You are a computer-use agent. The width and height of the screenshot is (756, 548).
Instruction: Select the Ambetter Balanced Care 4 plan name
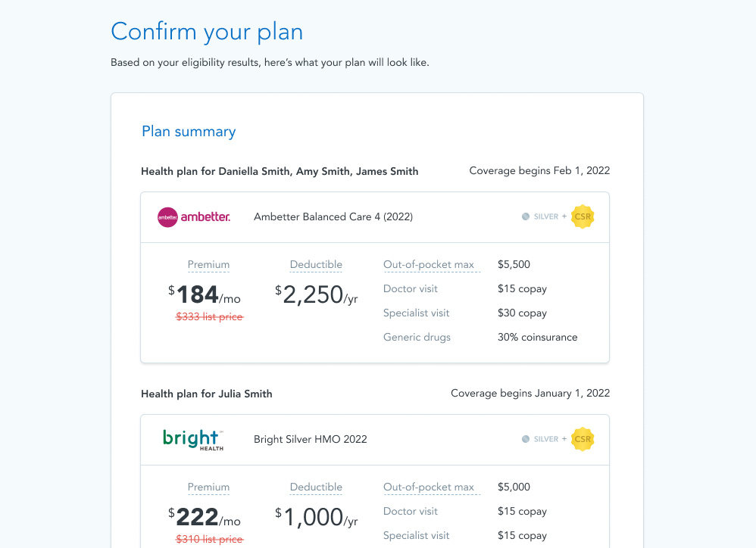[x=333, y=217]
